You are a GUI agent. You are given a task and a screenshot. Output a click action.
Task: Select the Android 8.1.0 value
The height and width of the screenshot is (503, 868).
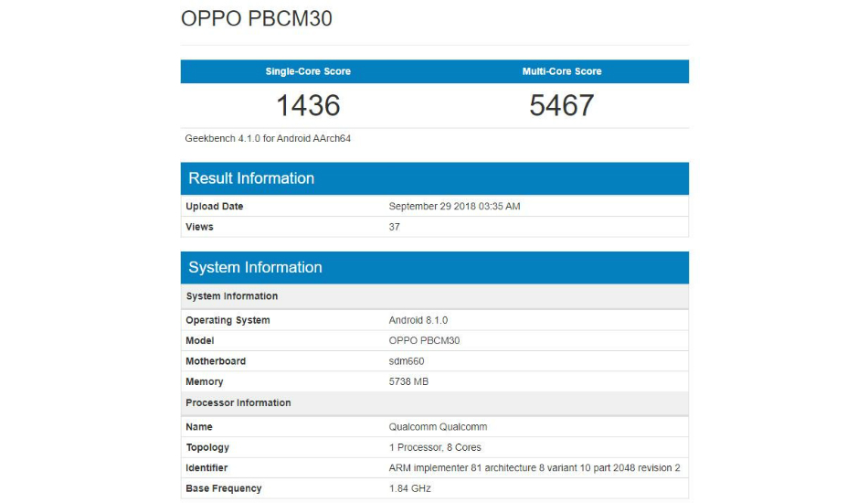pos(418,320)
